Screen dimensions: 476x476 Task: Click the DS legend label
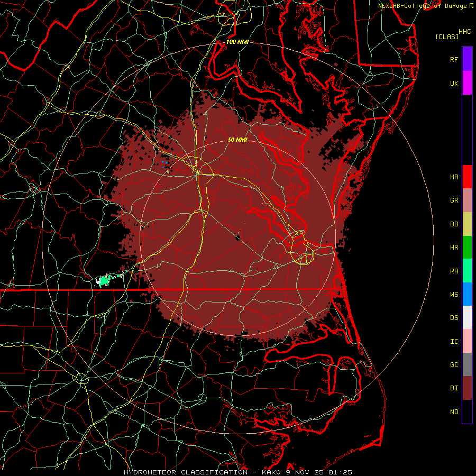pos(454,318)
